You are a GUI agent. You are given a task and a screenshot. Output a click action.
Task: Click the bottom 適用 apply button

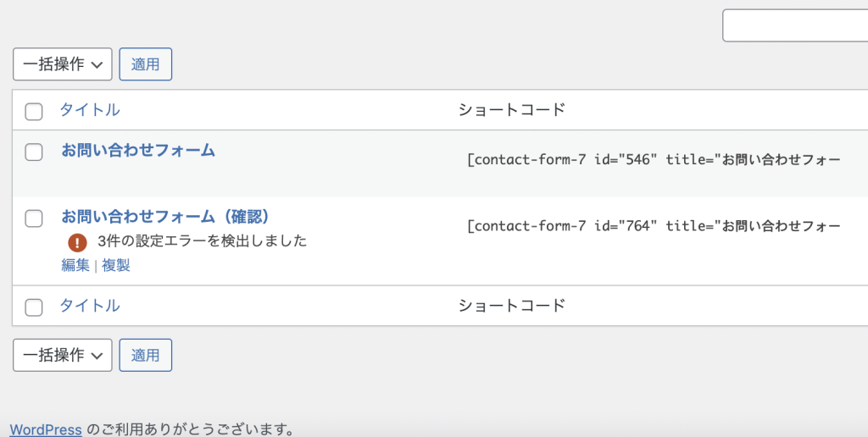[146, 355]
